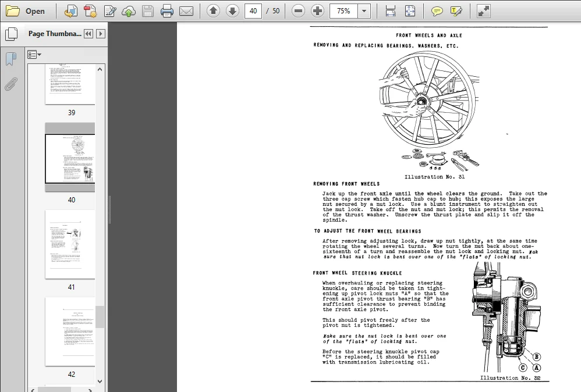The height and width of the screenshot is (392, 581).
Task: Click the thumbnail panel vertical scrollbar thumb
Action: (x=100, y=317)
